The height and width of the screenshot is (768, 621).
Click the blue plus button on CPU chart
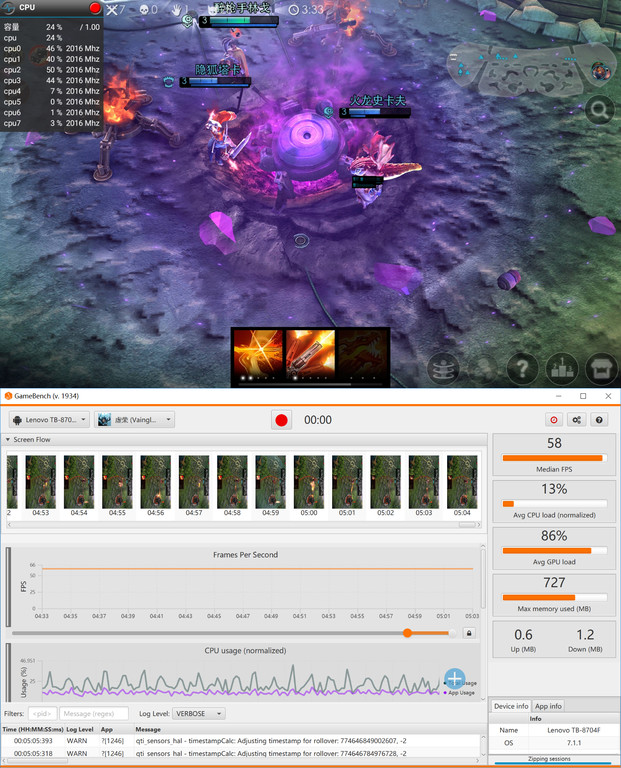454,679
